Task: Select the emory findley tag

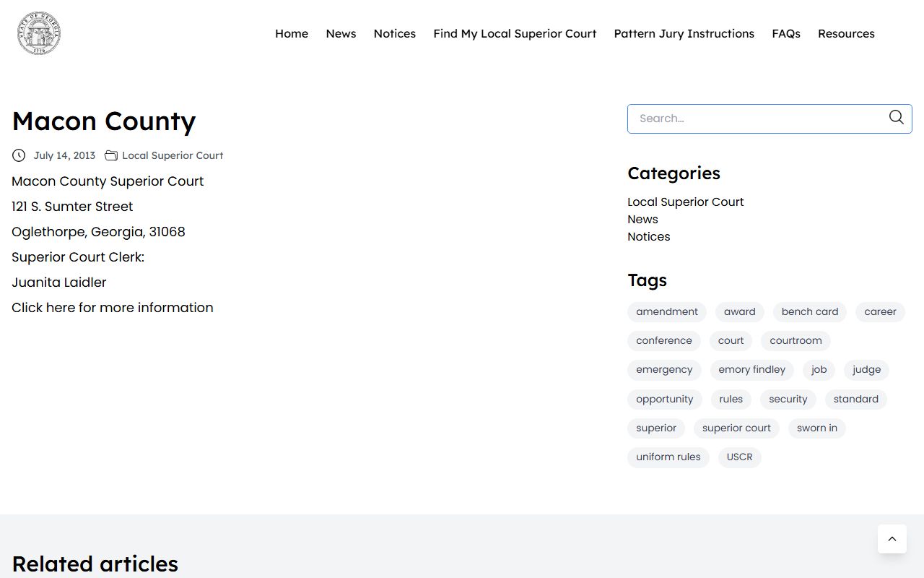Action: 752,370
